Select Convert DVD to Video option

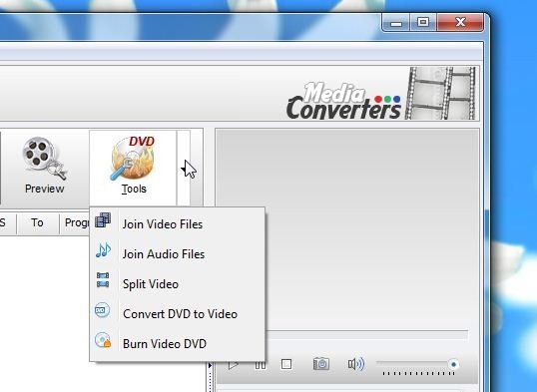pyautogui.click(x=177, y=313)
